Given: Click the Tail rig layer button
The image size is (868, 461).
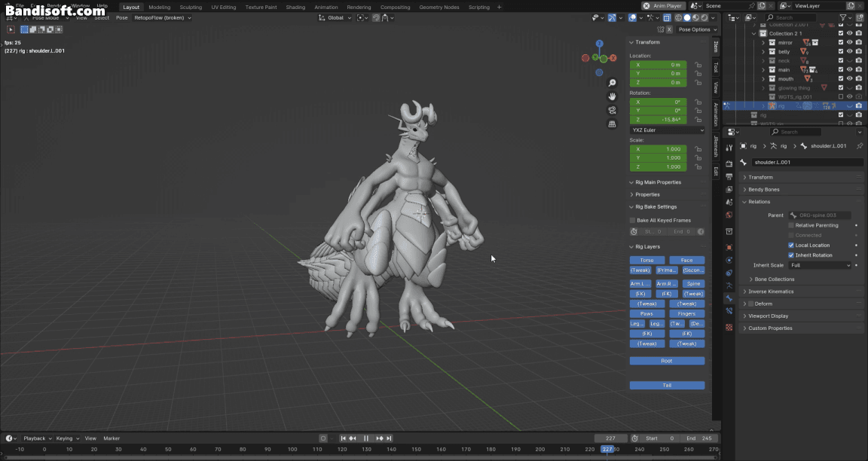Looking at the screenshot, I should (667, 385).
